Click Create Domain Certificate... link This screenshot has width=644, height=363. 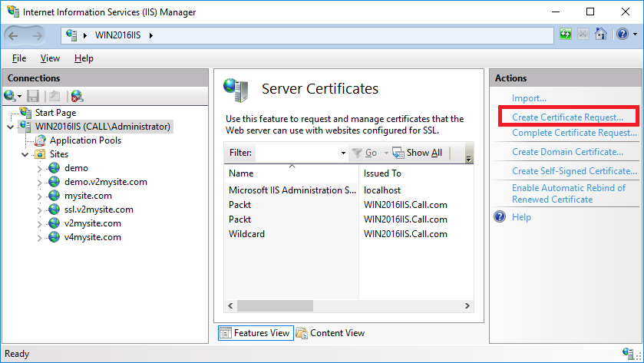[567, 152]
